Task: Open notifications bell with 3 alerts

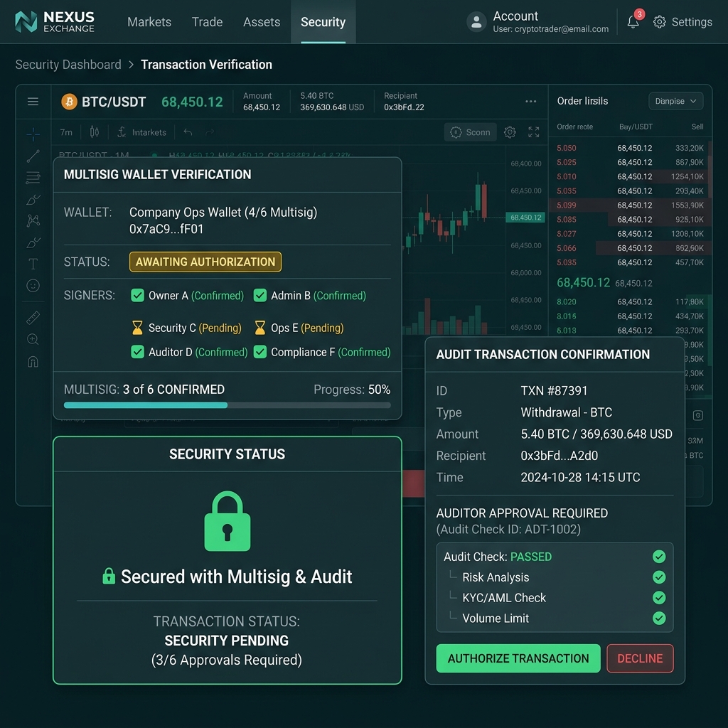Action: tap(633, 21)
